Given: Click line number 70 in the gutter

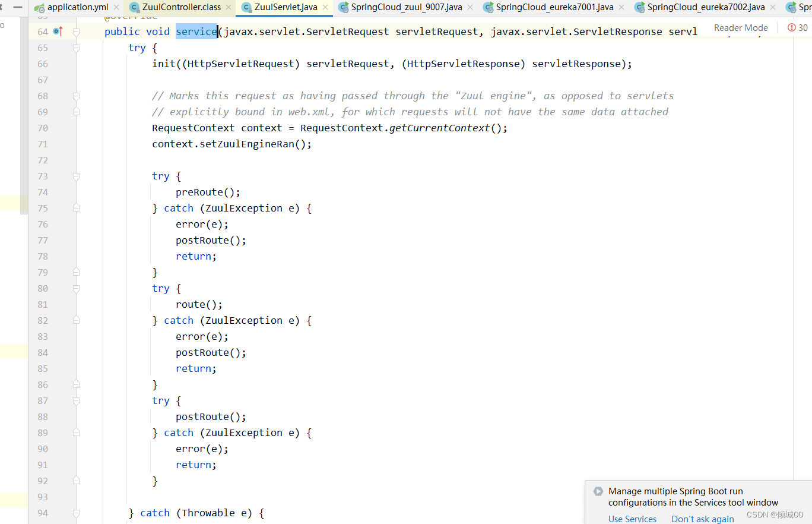Looking at the screenshot, I should pyautogui.click(x=43, y=128).
